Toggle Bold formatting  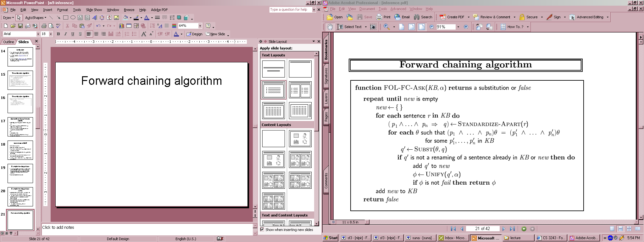pyautogui.click(x=58, y=34)
